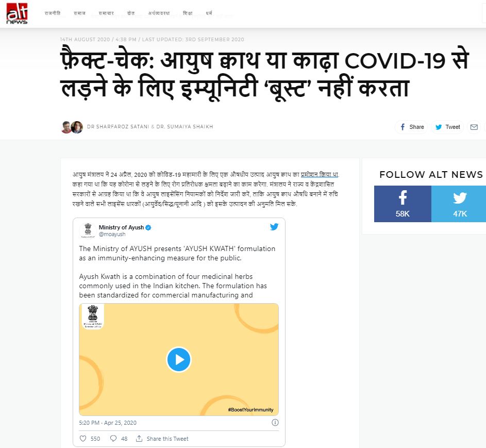This screenshot has width=486, height=448.
Task: Open the प्रमोशन किया था link
Action: (320, 175)
